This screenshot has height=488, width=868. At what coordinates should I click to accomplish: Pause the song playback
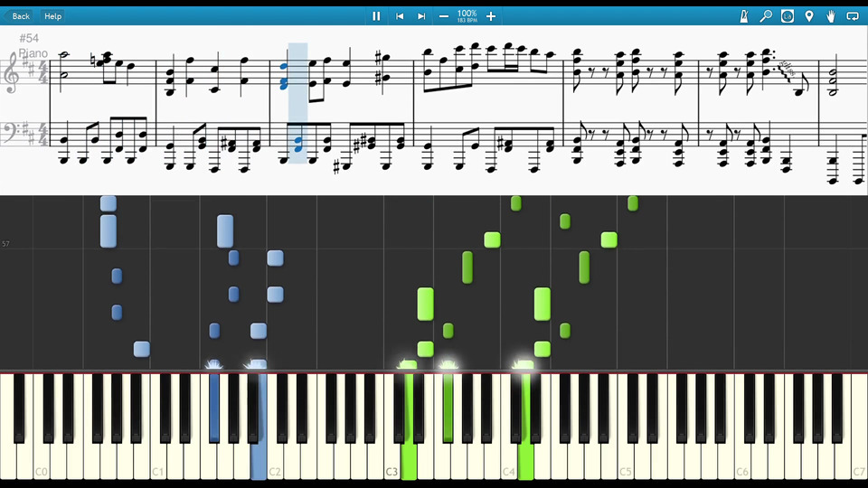click(x=376, y=16)
